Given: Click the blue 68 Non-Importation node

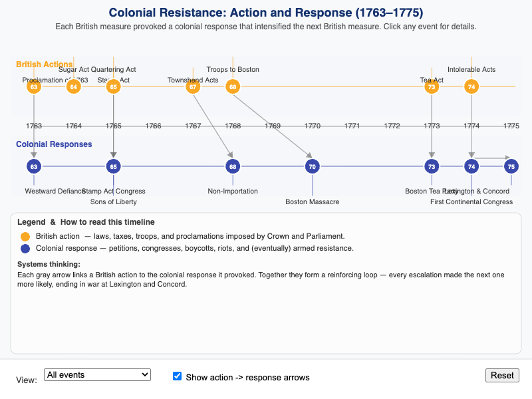Looking at the screenshot, I should (x=233, y=167).
